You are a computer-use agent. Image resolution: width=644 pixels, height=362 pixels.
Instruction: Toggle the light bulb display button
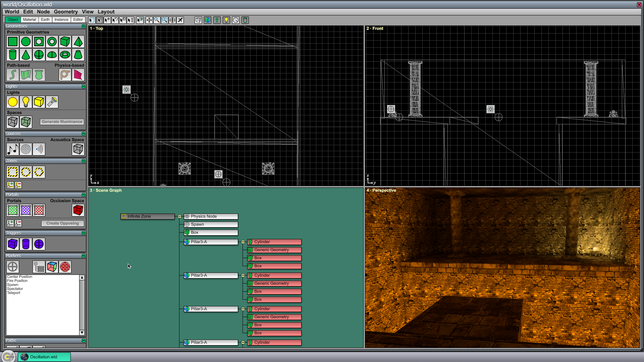226,20
